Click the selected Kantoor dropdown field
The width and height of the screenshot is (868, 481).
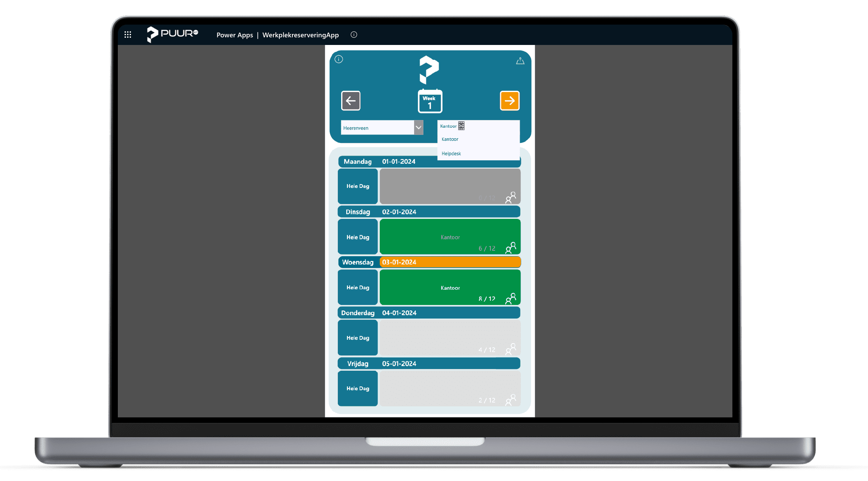coord(479,126)
